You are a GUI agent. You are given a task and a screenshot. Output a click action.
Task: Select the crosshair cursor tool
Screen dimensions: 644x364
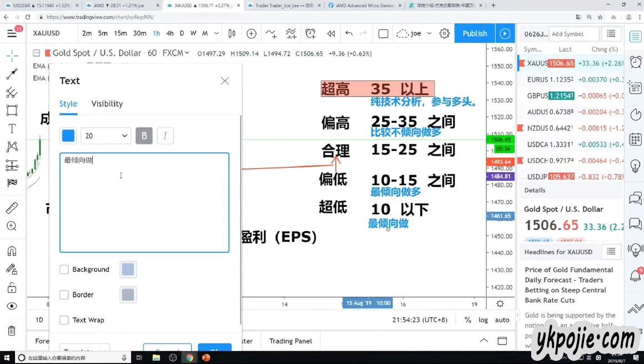[x=12, y=56]
